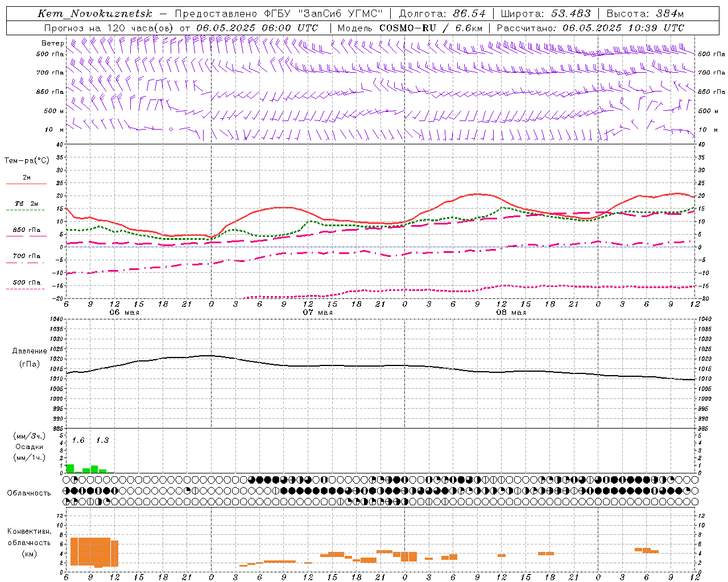
Task: Click the '(мм/3ч.)' precipitation unit label
Action: pyautogui.click(x=29, y=436)
